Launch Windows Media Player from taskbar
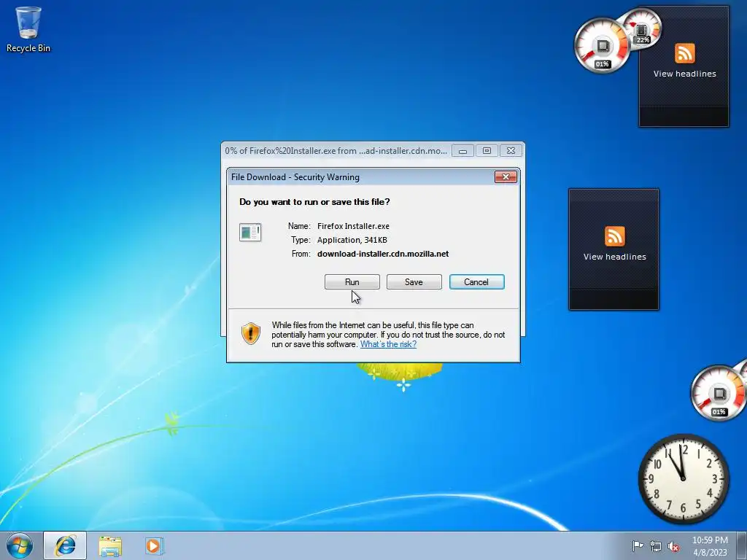The height and width of the screenshot is (560, 747). click(x=154, y=545)
